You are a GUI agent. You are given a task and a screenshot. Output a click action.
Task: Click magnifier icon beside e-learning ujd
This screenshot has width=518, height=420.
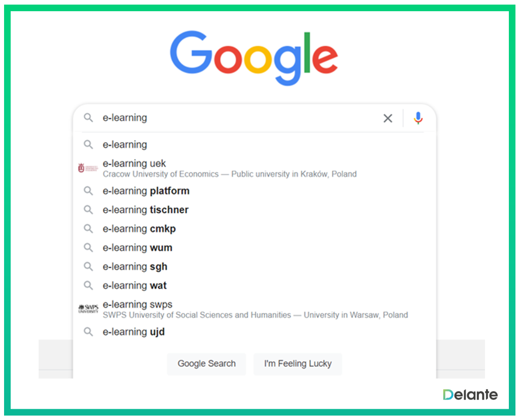click(88, 332)
